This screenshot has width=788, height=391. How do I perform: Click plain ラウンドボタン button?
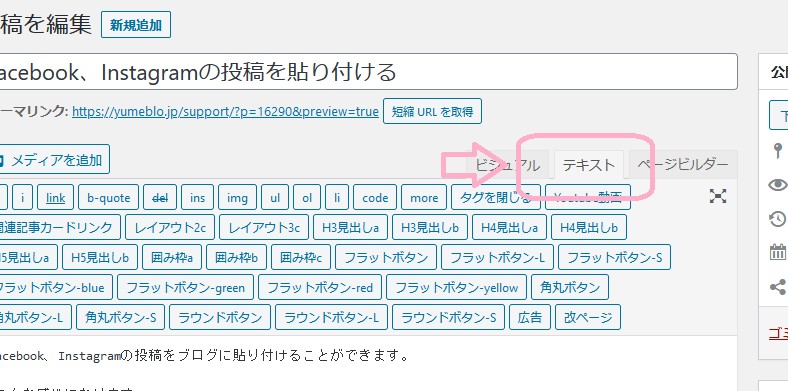click(220, 317)
